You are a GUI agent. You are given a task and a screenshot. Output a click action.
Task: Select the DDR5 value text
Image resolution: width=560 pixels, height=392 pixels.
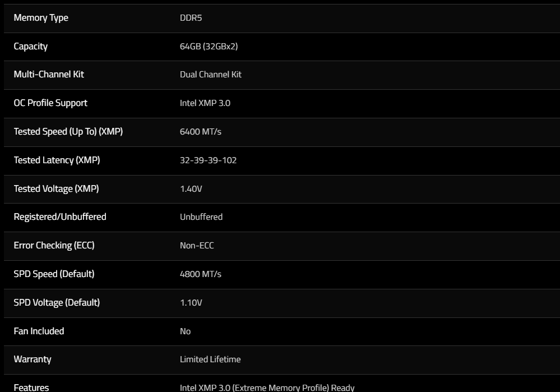(x=191, y=18)
